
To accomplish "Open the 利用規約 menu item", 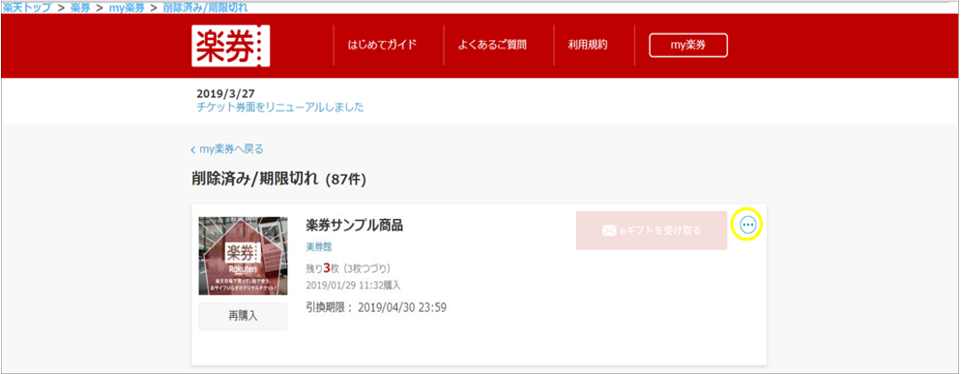I will (587, 45).
